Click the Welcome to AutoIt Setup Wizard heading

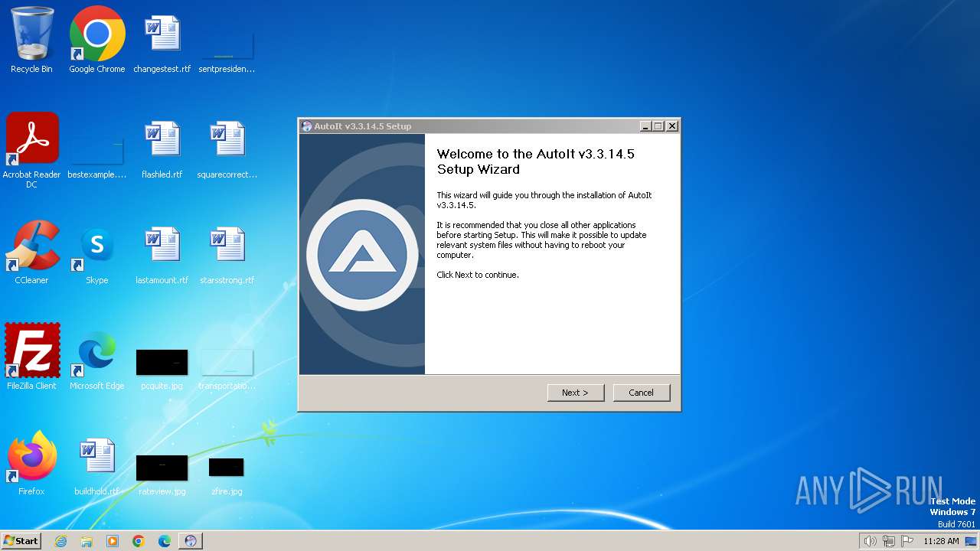point(536,161)
